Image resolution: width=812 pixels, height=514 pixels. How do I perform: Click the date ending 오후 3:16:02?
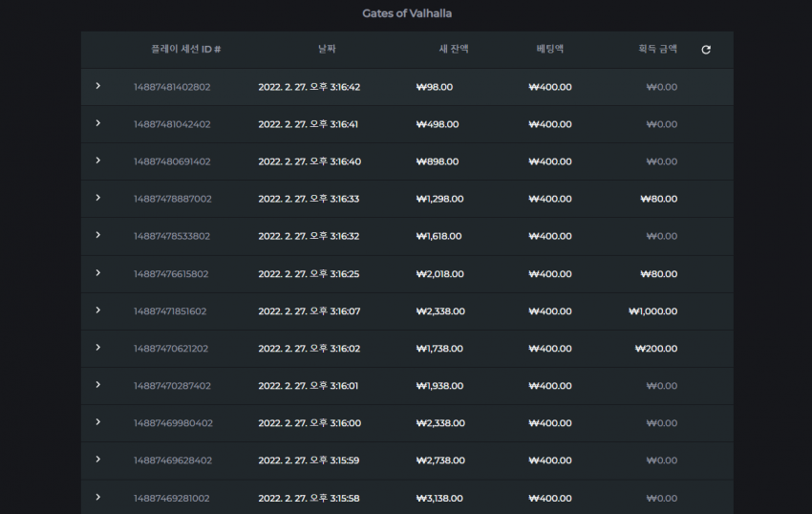[310, 349]
